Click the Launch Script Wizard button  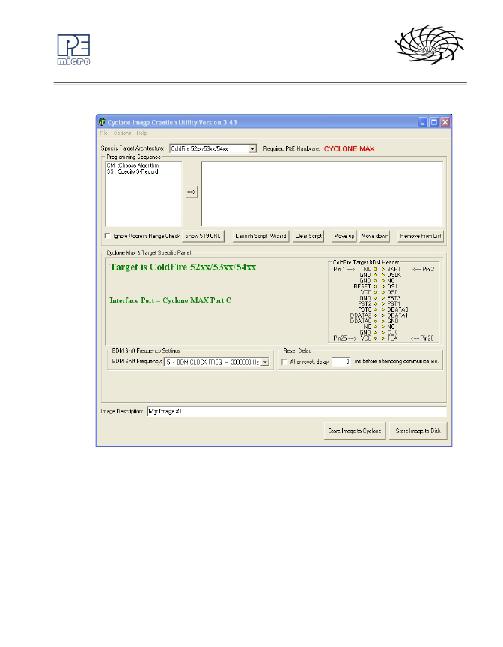pos(260,236)
